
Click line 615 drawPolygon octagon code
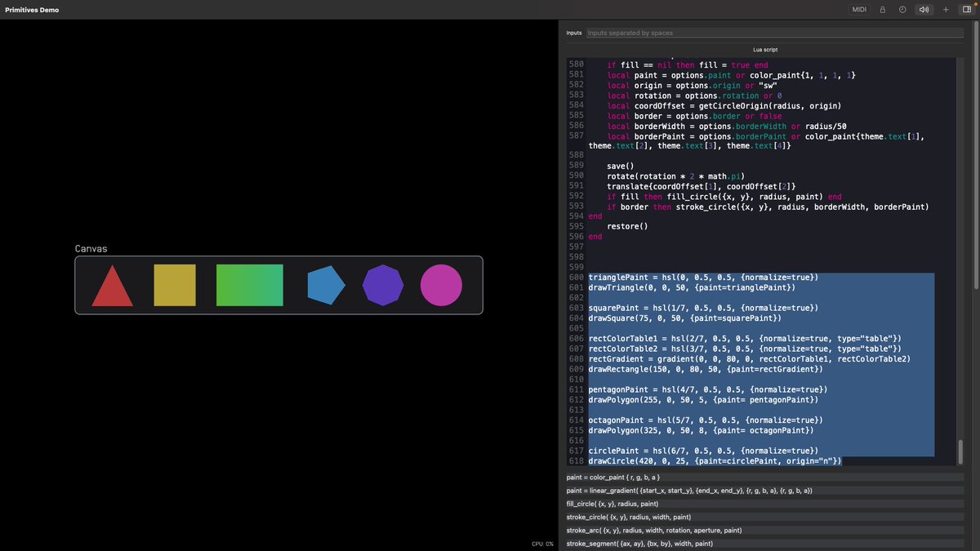701,430
